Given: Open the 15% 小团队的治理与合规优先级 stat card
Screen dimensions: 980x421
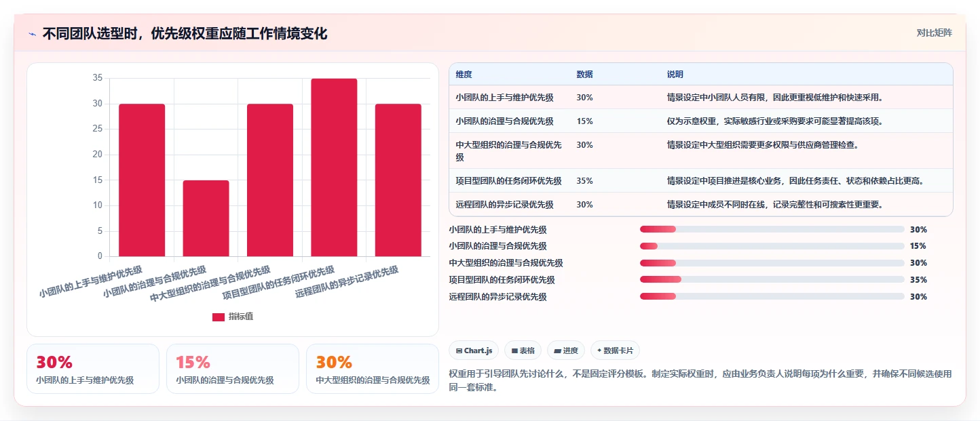Looking at the screenshot, I should pyautogui.click(x=233, y=369).
